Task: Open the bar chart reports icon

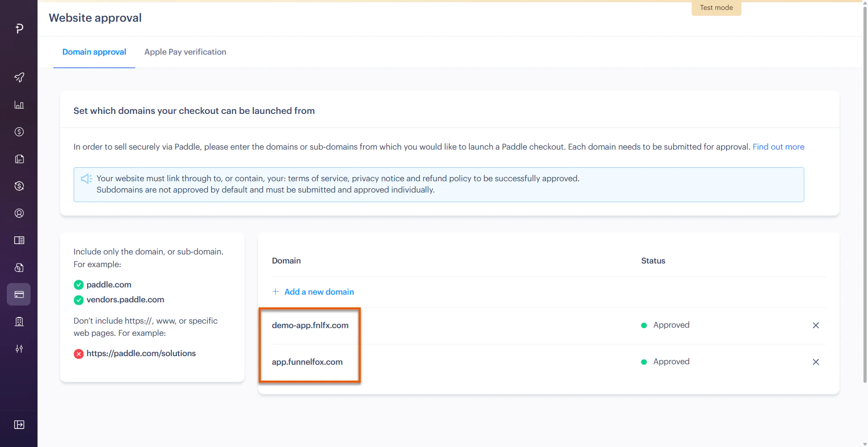Action: click(19, 104)
